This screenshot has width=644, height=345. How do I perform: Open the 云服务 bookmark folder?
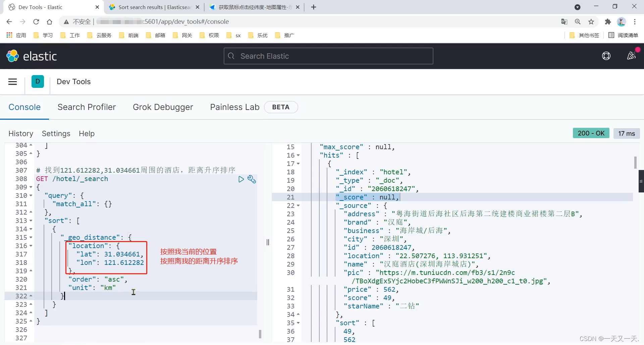pyautogui.click(x=99, y=35)
